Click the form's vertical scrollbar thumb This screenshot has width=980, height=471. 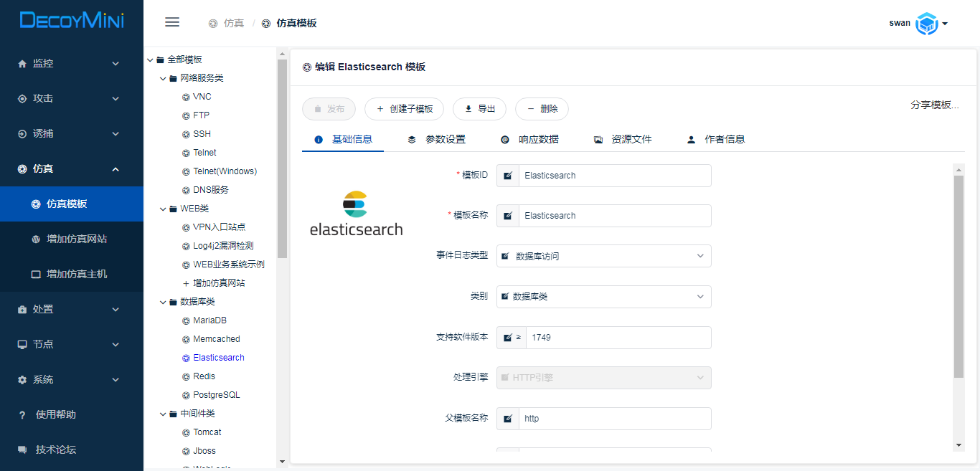pos(958,276)
